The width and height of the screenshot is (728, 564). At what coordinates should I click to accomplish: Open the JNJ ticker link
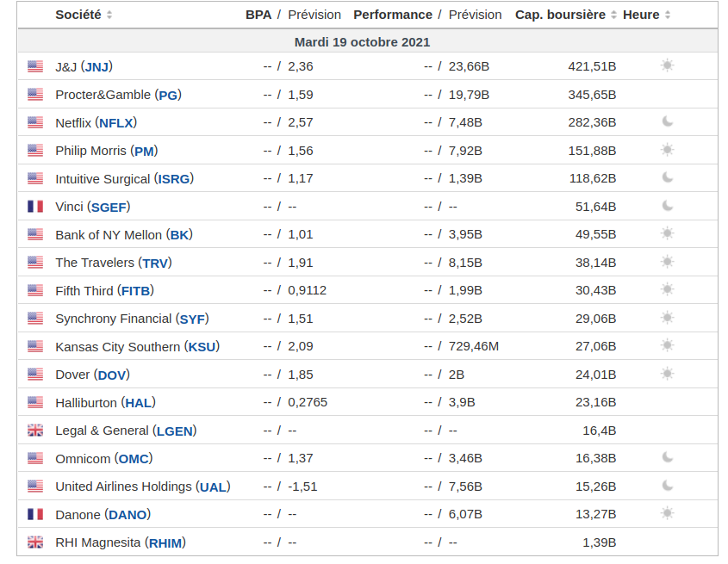[x=96, y=67]
